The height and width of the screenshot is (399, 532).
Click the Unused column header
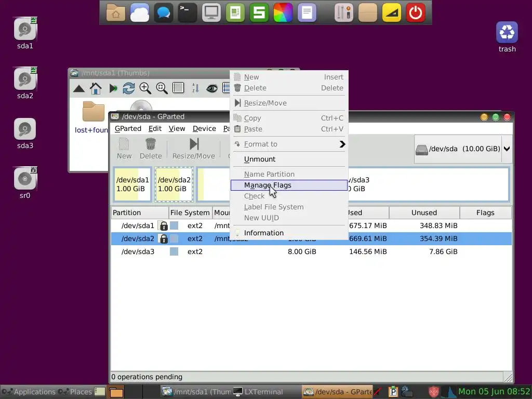pyautogui.click(x=424, y=212)
